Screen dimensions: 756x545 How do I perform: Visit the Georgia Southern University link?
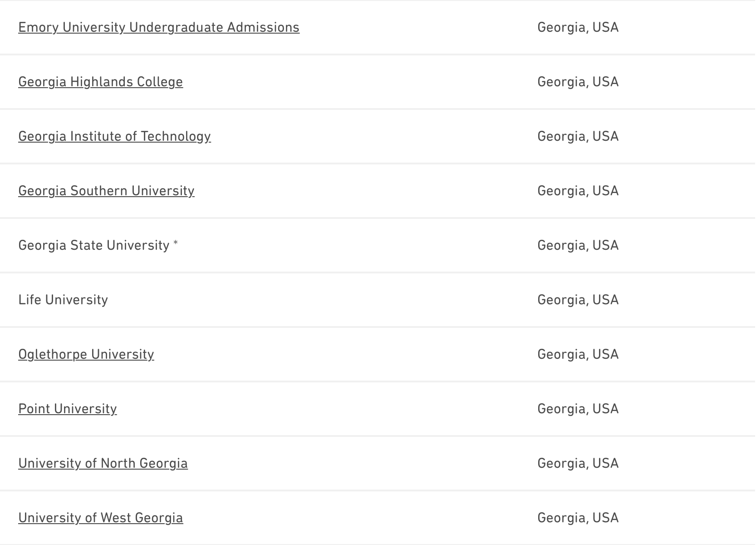click(x=106, y=191)
